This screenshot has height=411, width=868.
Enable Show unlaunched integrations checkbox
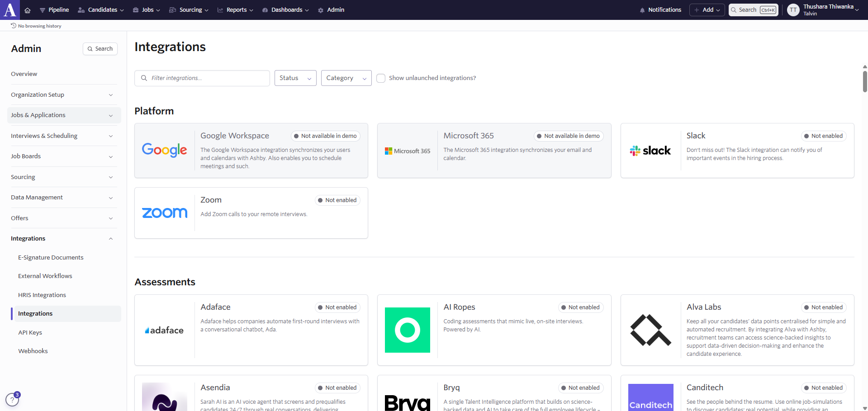click(x=381, y=78)
